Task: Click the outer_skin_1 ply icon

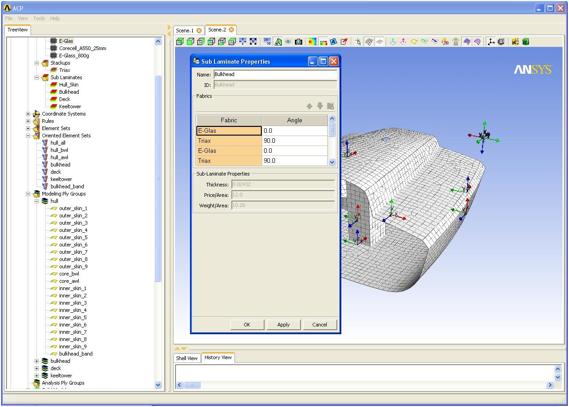Action: [x=54, y=209]
